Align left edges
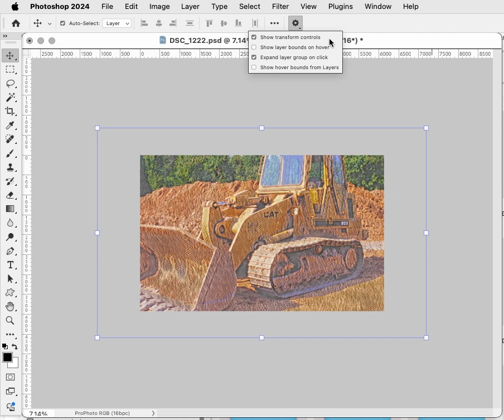The image size is (504, 420). (x=144, y=23)
